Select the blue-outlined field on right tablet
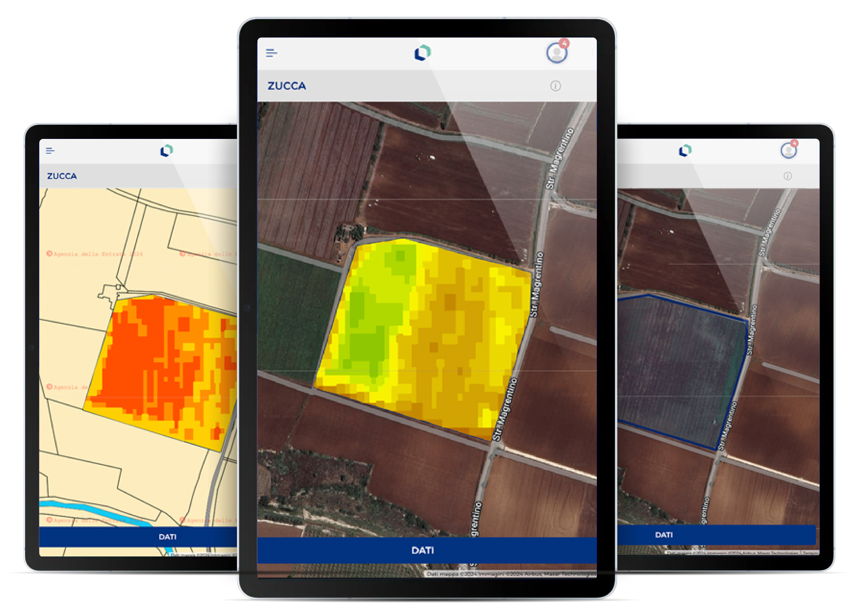Screen dimensions: 858x616 point(679,365)
